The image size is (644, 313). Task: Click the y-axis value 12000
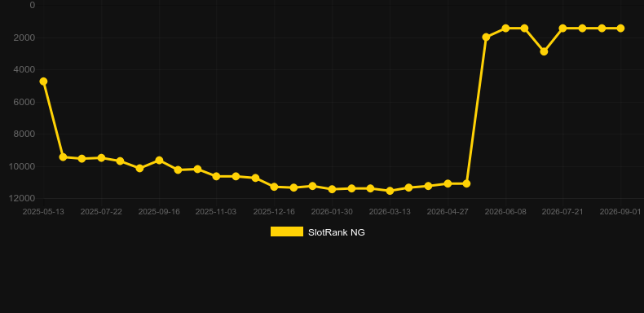click(22, 198)
